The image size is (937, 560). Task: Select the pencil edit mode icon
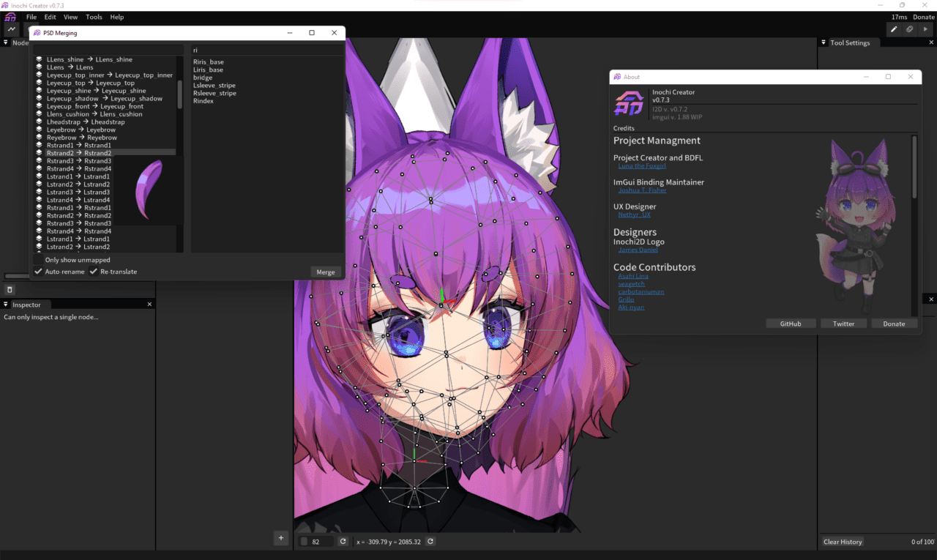pyautogui.click(x=894, y=29)
